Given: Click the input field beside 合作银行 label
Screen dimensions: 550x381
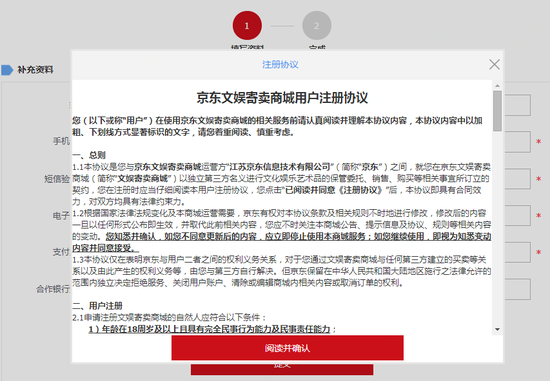Looking at the screenshot, I should pos(517,289).
